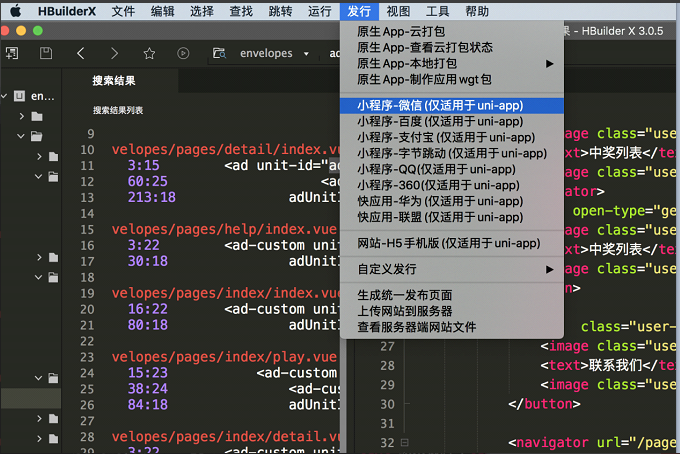This screenshot has height=454, width=680.
Task: Open the Apple menu
Action: coord(14,11)
